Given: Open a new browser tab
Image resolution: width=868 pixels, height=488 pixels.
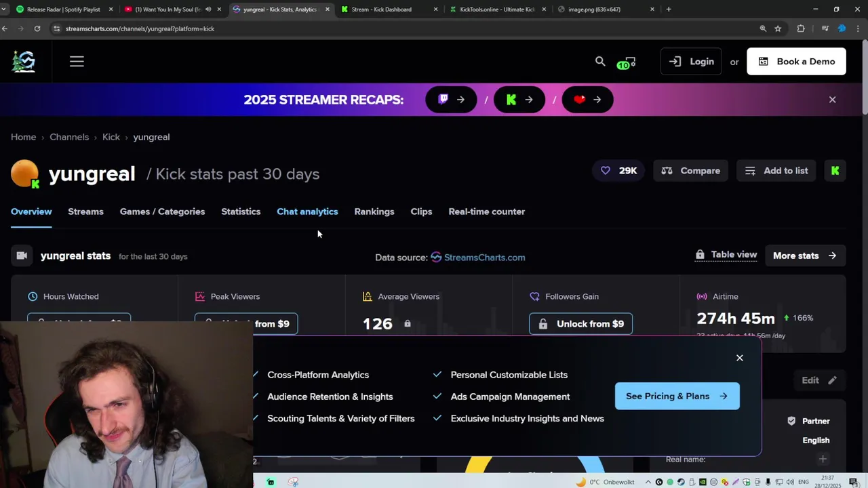Looking at the screenshot, I should click(x=669, y=9).
